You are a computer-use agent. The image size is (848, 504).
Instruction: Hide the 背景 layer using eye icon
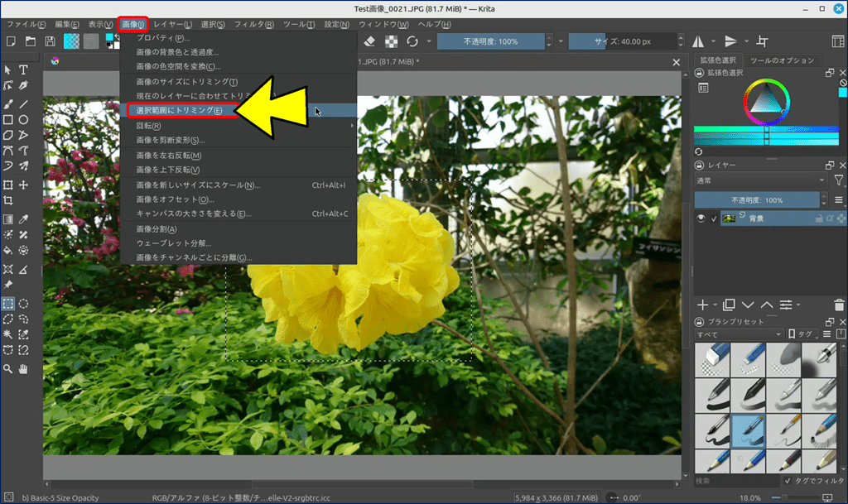[701, 218]
